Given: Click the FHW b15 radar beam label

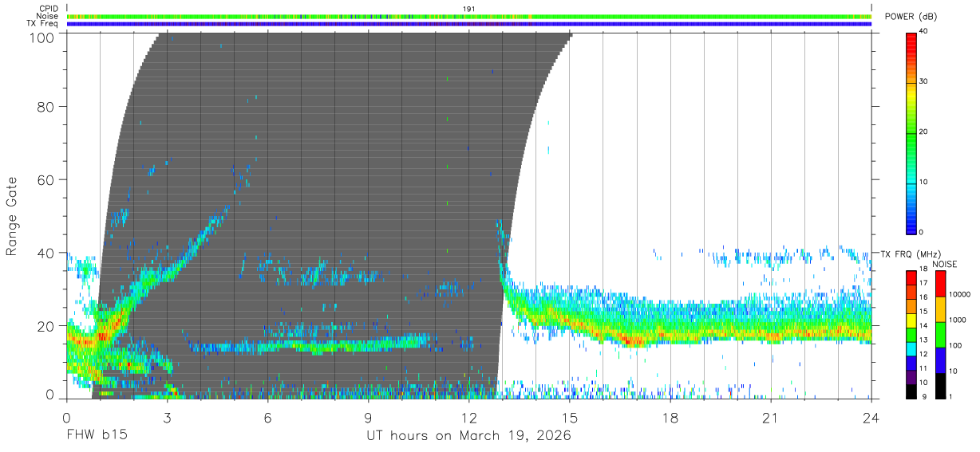Looking at the screenshot, I should click(x=97, y=436).
